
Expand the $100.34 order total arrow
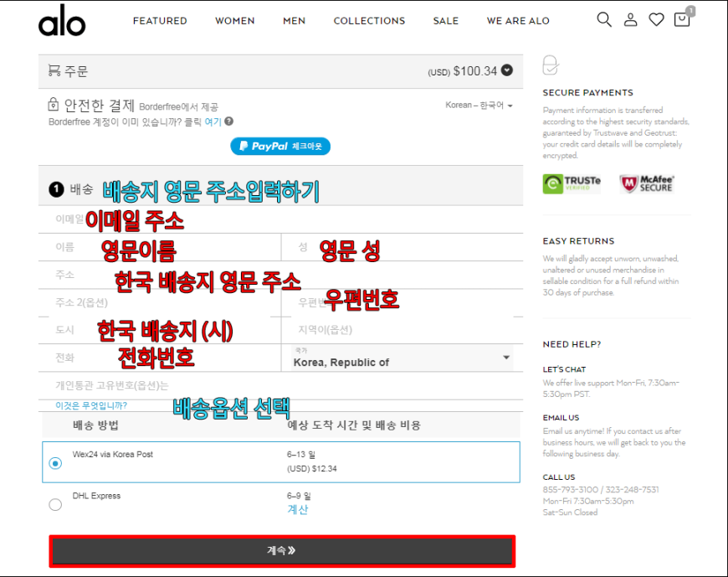click(507, 70)
